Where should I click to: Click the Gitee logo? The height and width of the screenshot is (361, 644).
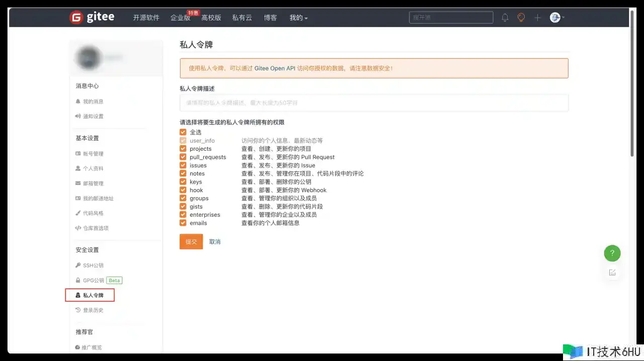coord(92,18)
